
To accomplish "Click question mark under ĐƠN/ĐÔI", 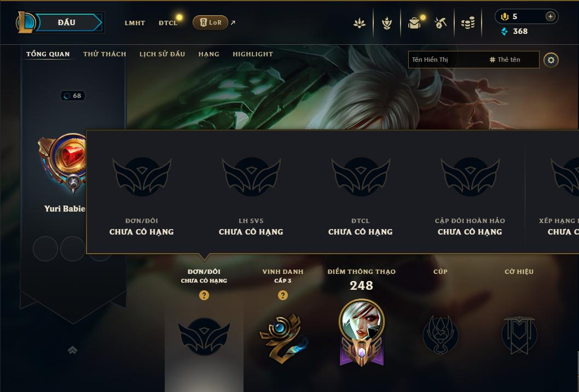I will click(x=204, y=295).
